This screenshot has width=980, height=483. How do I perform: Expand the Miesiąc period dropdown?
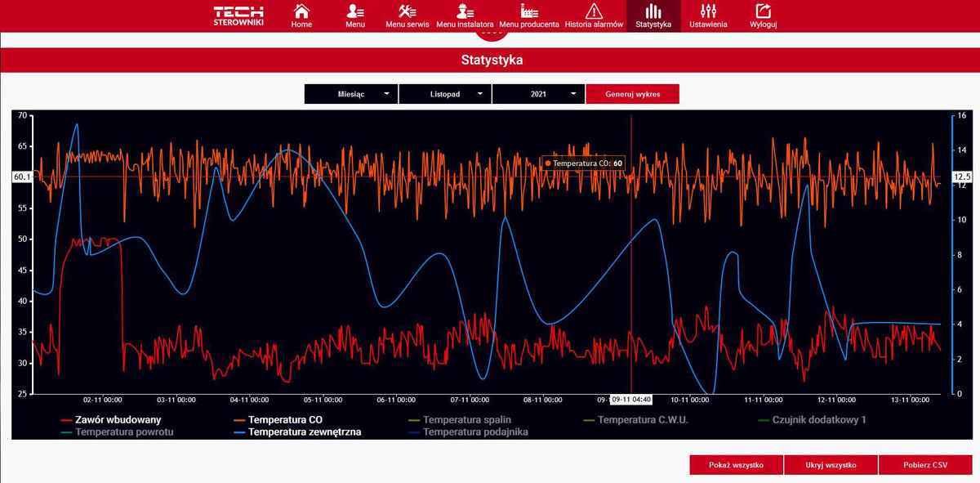click(351, 94)
